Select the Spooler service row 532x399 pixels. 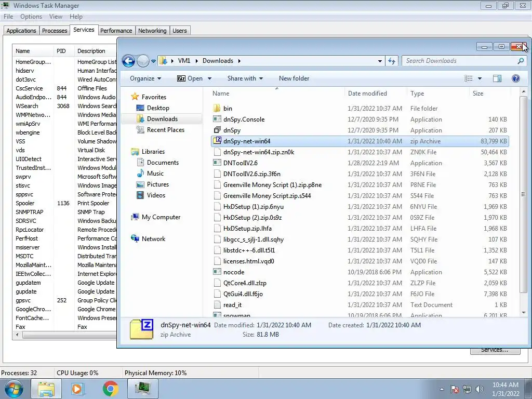(x=65, y=203)
